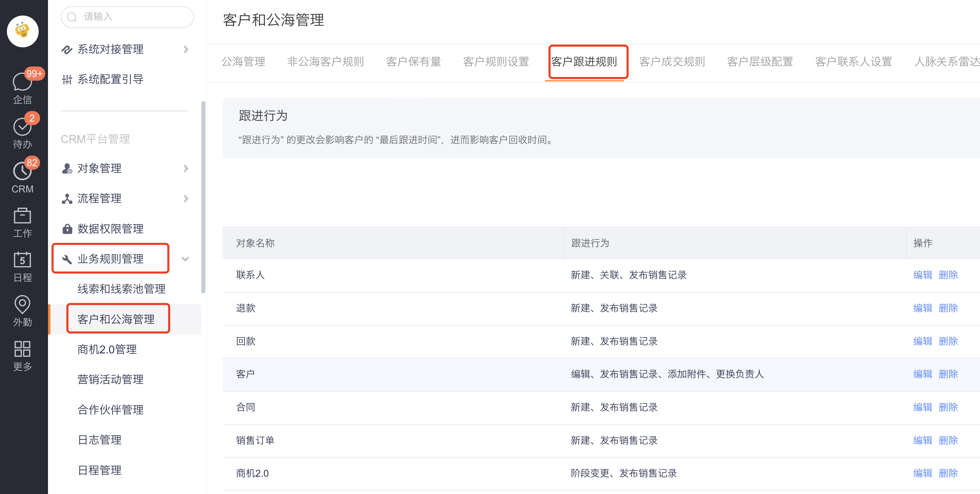Switch to 人脉关系雷达 tab
The height and width of the screenshot is (494, 980).
(x=947, y=61)
